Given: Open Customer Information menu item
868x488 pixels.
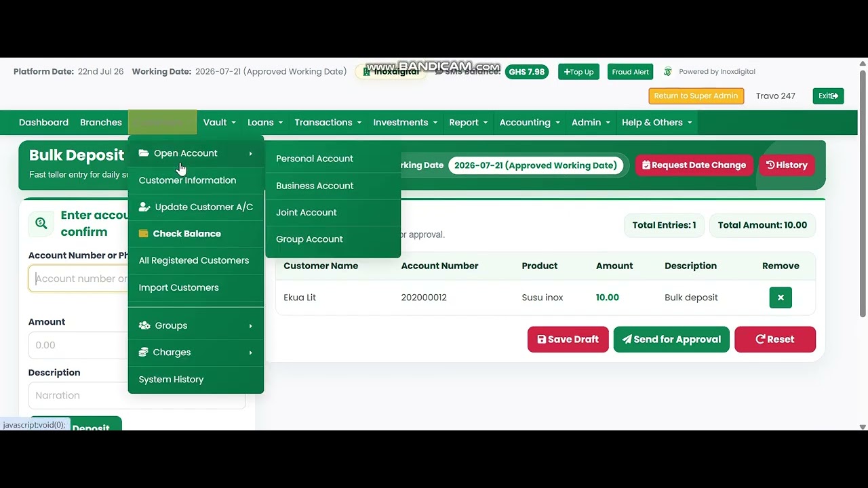Looking at the screenshot, I should click(x=195, y=180).
